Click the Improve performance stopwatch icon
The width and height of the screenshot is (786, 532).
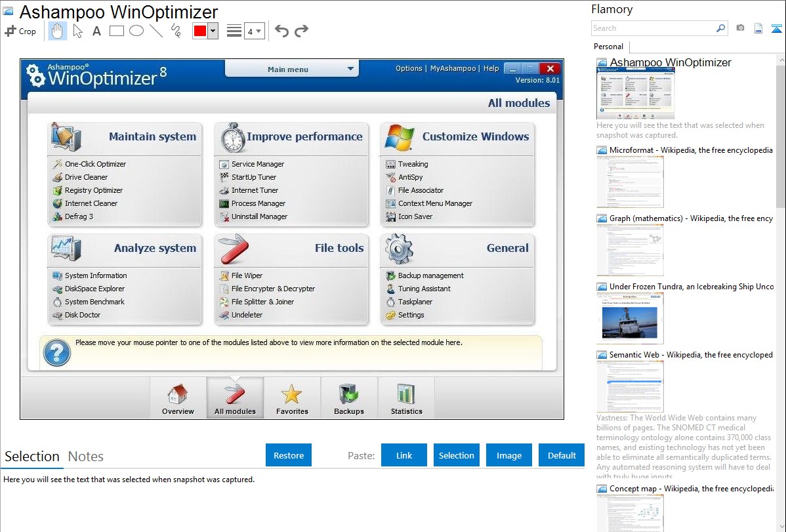click(233, 138)
